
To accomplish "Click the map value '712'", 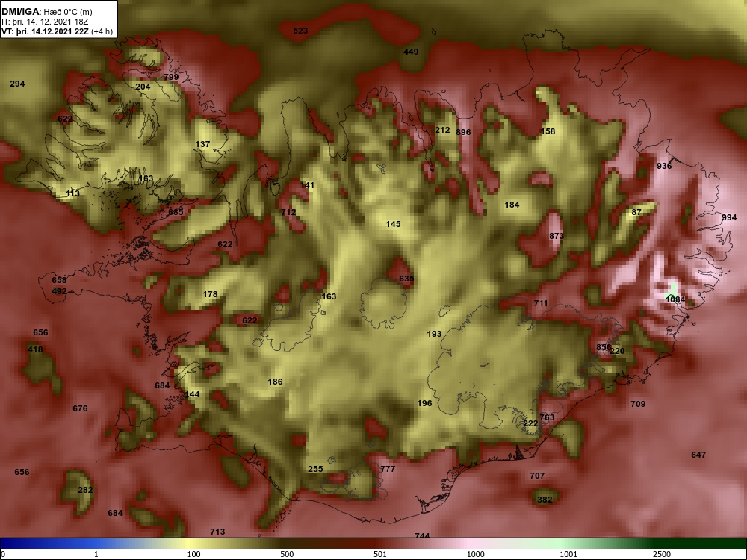I will (288, 212).
